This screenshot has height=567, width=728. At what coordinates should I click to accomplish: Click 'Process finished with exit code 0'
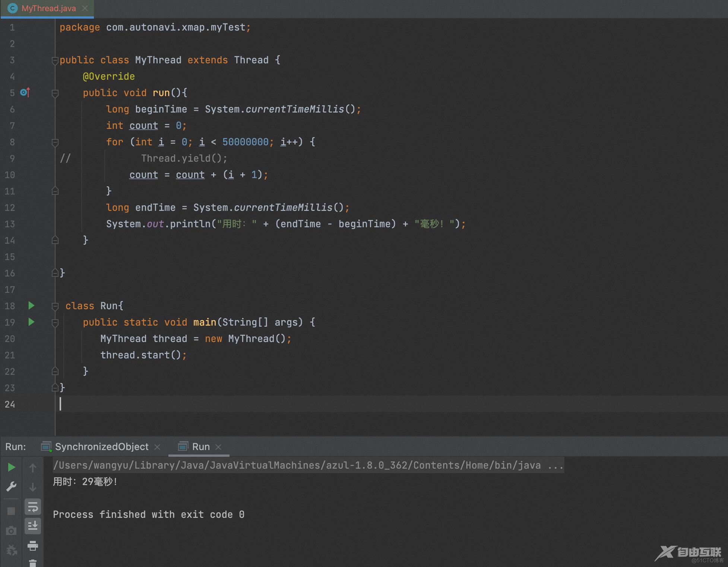click(149, 514)
